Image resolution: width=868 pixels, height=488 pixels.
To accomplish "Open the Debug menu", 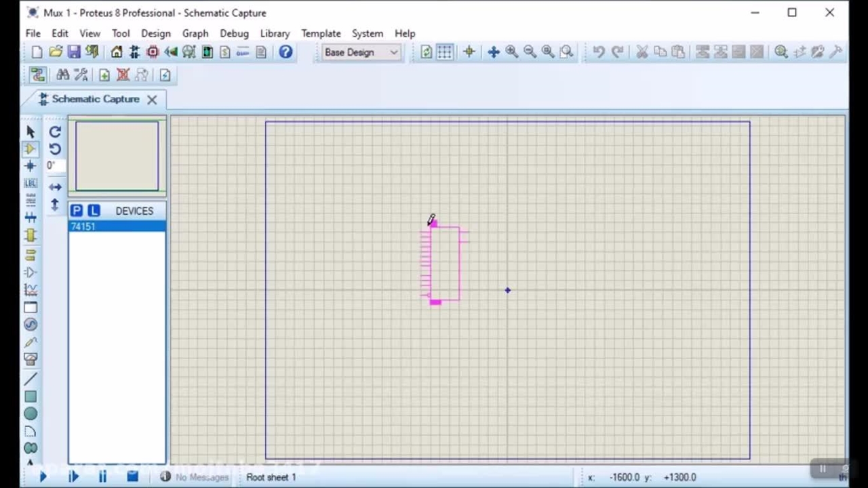I will click(x=234, y=33).
